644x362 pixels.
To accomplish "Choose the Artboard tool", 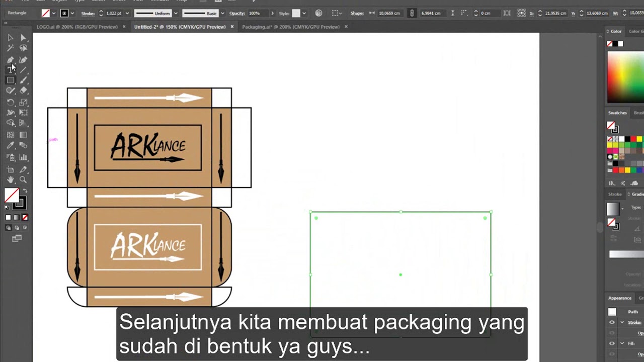I will (x=11, y=169).
